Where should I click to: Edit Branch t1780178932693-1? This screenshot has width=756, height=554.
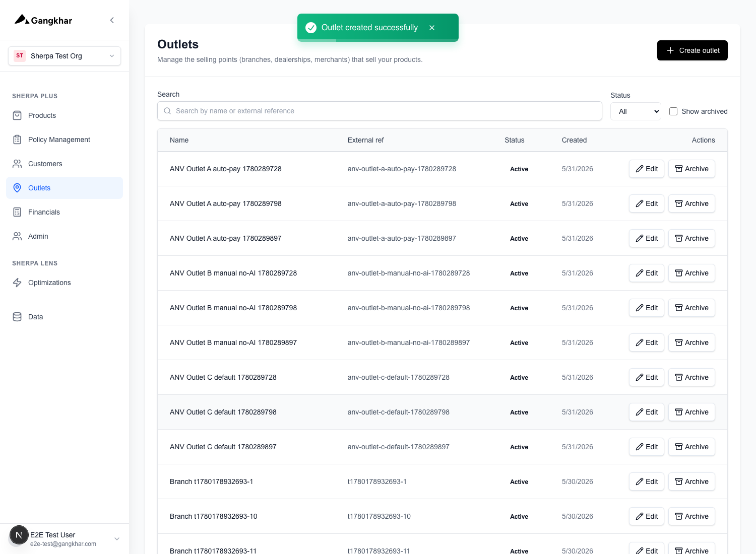click(x=647, y=481)
